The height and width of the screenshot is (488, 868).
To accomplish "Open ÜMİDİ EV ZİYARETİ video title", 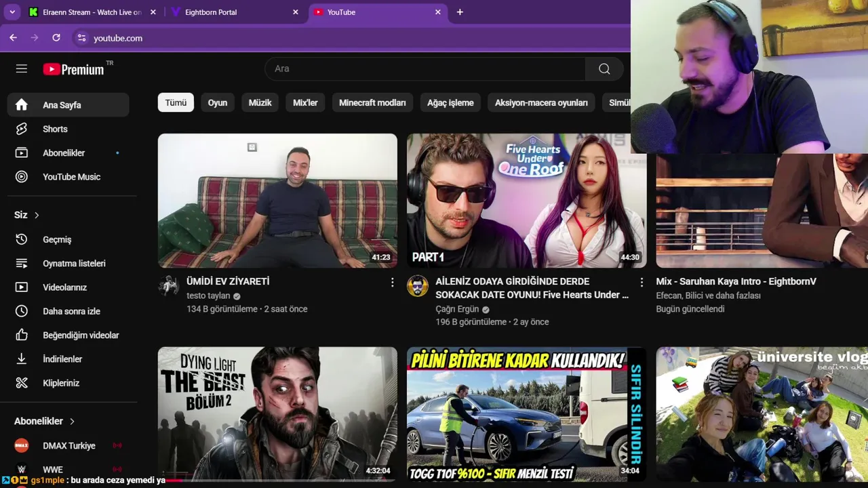I will (228, 281).
